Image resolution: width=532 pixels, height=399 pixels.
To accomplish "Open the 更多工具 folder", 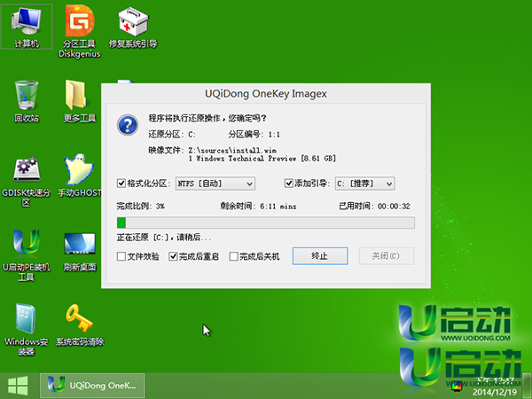I will coord(80,101).
